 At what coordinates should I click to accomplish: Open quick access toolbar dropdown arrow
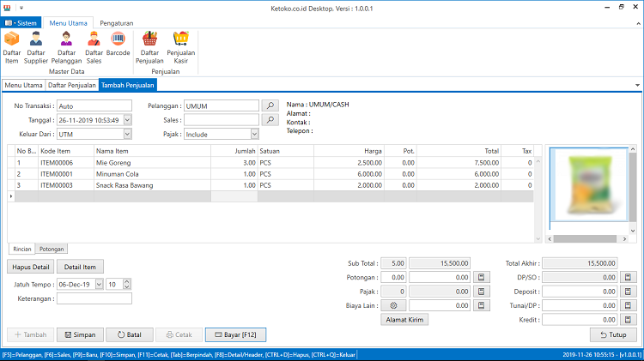point(21,8)
